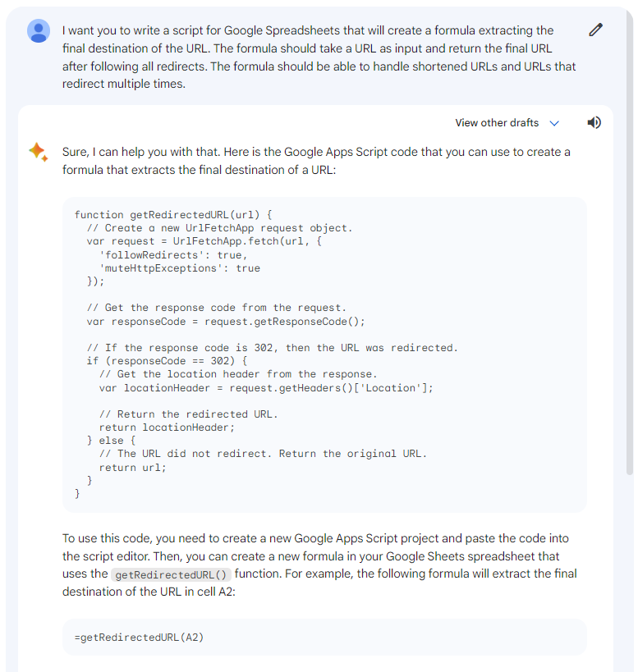The height and width of the screenshot is (672, 638).
Task: Expand the View other drafts chevron
Action: (x=554, y=123)
